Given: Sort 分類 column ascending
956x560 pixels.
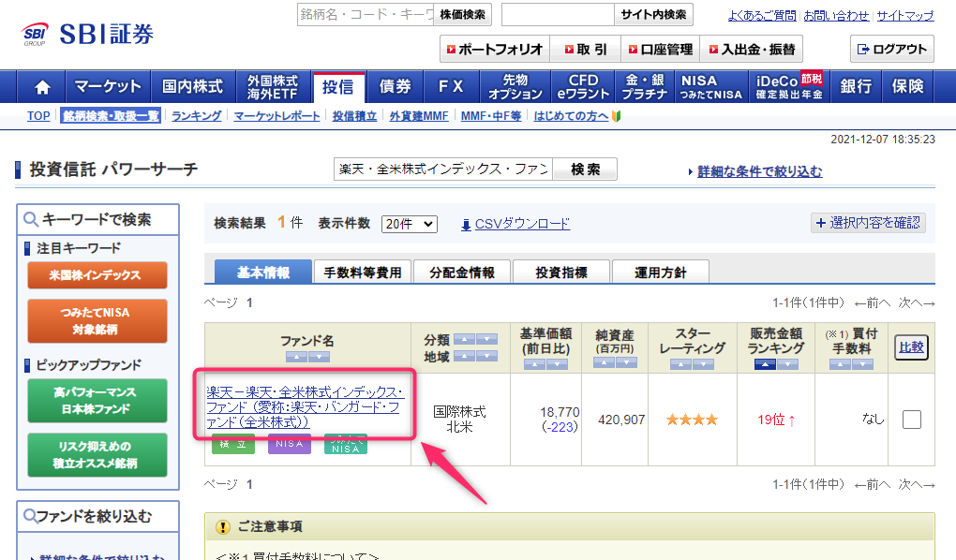Looking at the screenshot, I should pos(464,339).
